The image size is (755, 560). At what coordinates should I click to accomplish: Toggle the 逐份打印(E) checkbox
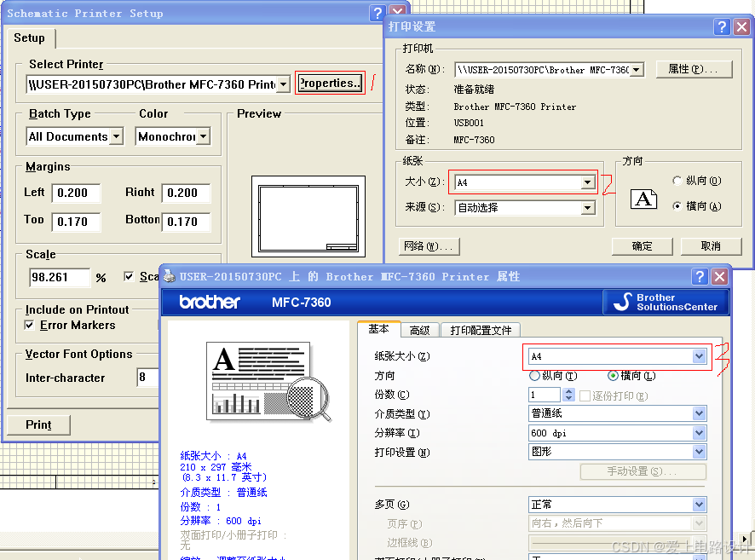(585, 395)
